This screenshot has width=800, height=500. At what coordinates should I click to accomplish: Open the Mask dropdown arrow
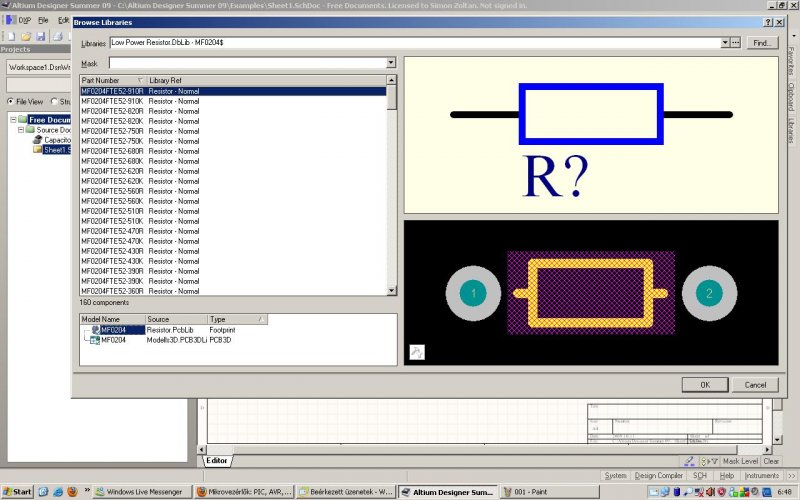pyautogui.click(x=391, y=63)
